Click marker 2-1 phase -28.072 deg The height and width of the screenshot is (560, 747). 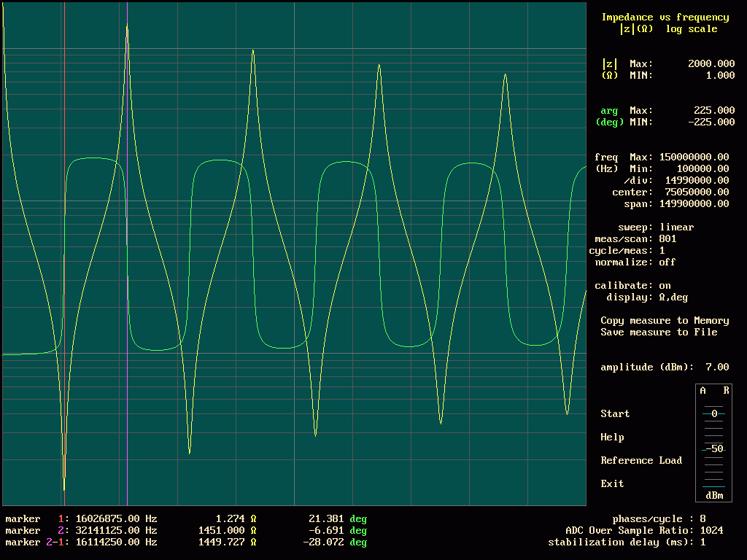(x=335, y=542)
